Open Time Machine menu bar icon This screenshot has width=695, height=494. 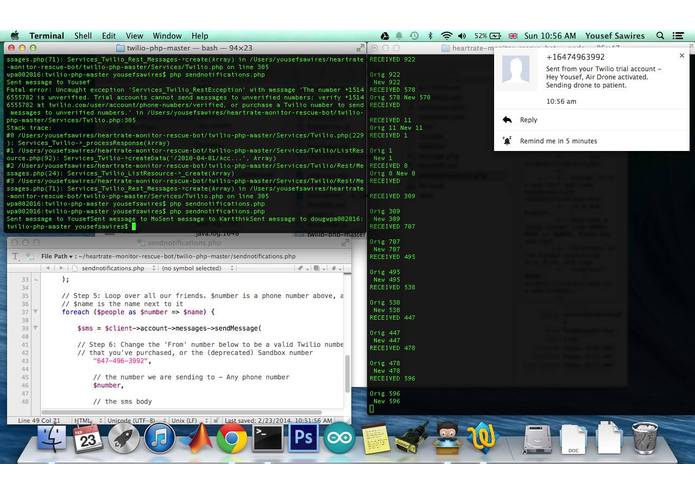point(414,36)
